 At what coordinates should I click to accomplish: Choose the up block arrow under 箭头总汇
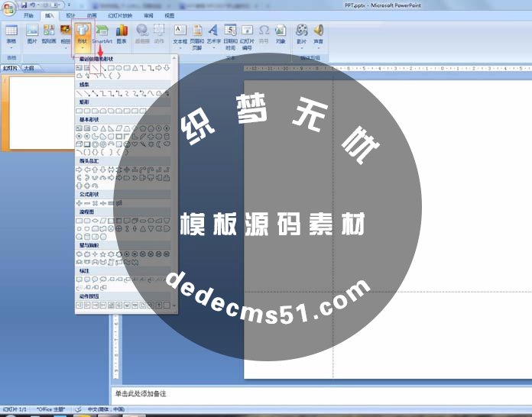(x=95, y=170)
